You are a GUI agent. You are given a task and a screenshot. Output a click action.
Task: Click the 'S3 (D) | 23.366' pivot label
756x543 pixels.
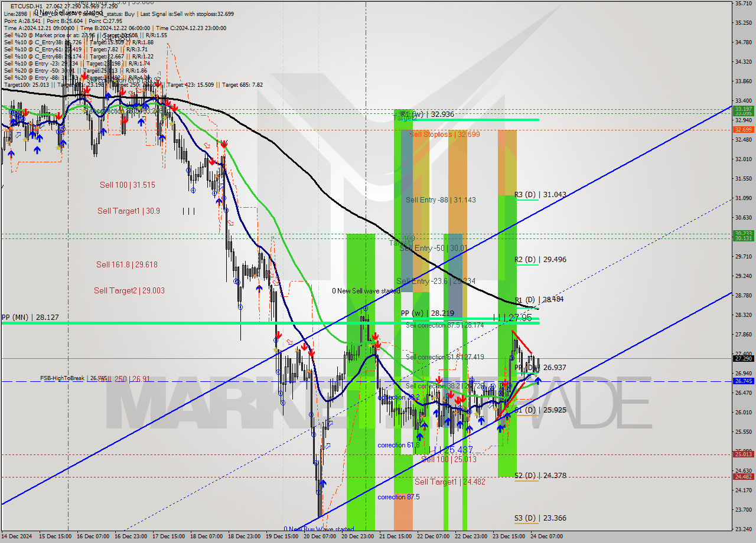click(540, 518)
